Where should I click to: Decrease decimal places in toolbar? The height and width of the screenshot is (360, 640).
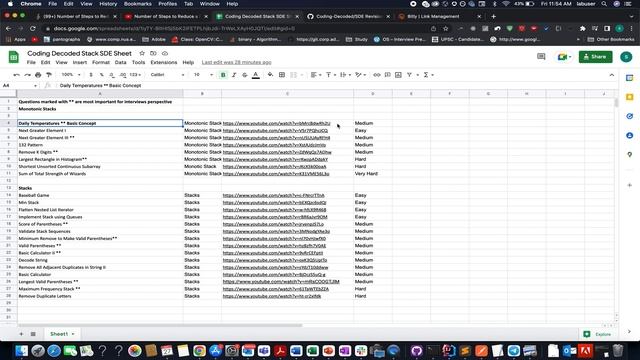112,75
